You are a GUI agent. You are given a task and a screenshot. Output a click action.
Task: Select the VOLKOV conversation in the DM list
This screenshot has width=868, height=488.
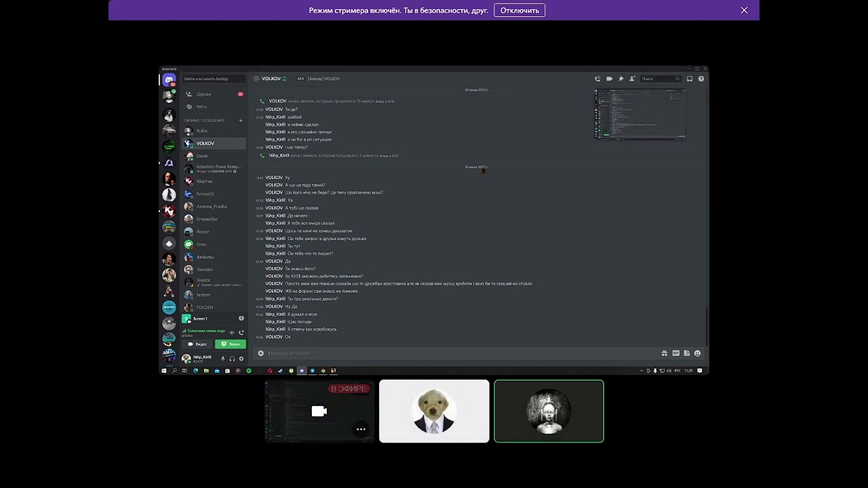coord(214,144)
